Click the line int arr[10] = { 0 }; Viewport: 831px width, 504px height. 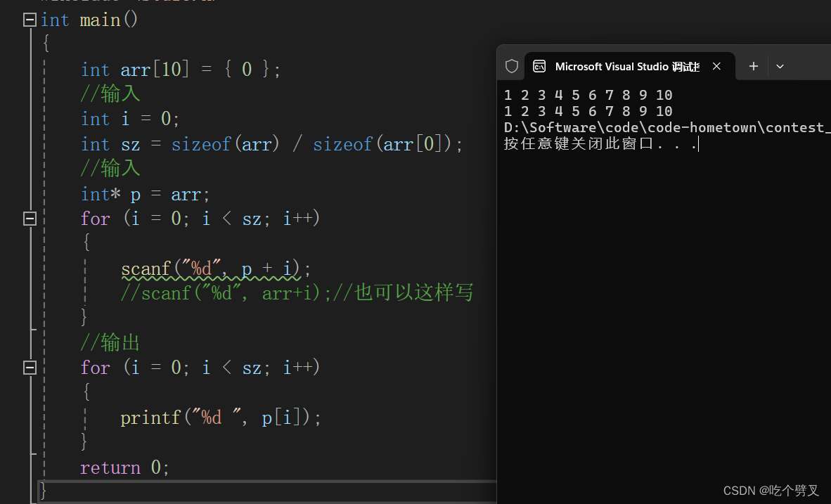(x=180, y=70)
